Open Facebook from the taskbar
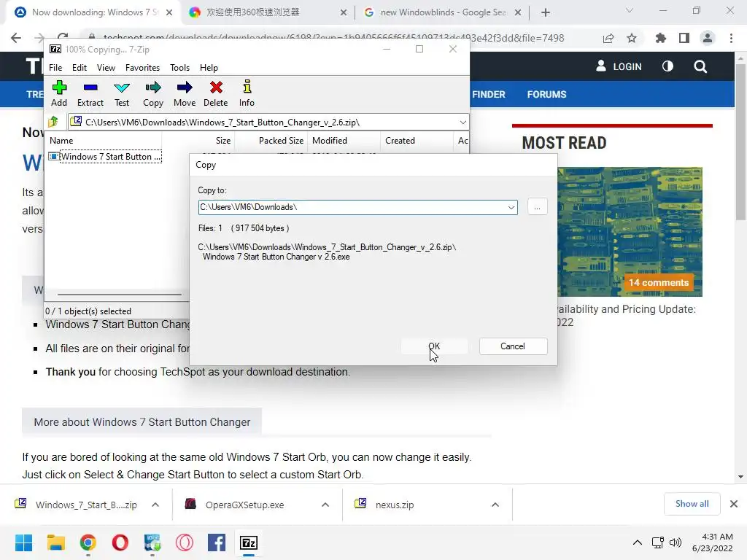 tap(217, 542)
